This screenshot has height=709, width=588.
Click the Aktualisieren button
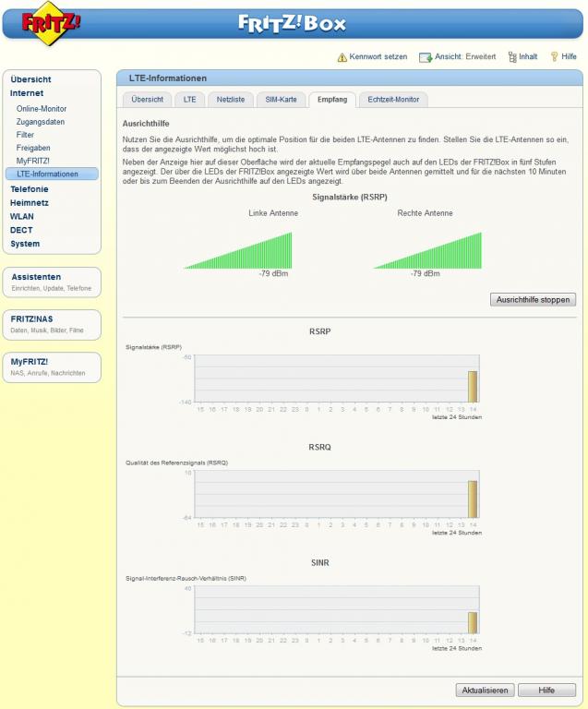tap(485, 690)
